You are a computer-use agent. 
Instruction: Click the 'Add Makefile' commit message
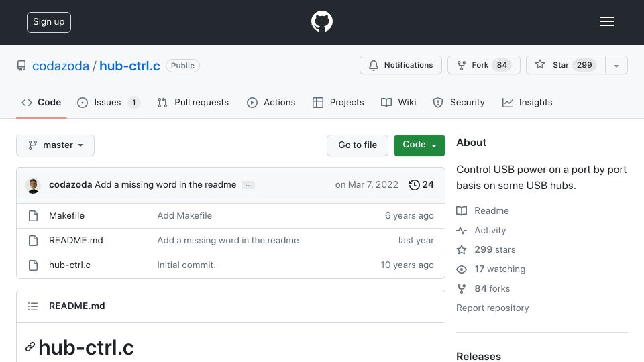(x=184, y=215)
